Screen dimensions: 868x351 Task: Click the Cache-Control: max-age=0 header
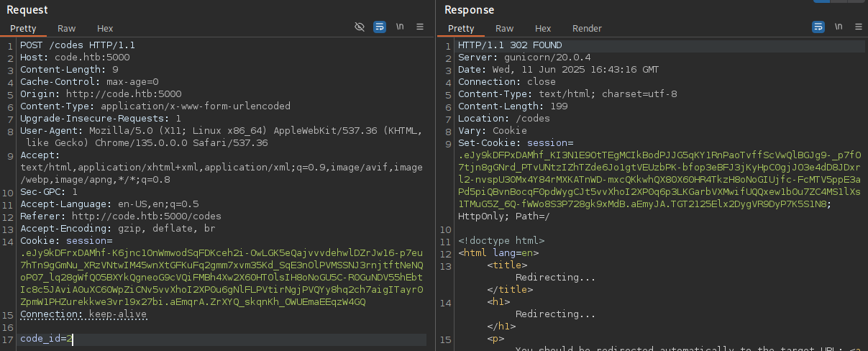[x=89, y=82]
